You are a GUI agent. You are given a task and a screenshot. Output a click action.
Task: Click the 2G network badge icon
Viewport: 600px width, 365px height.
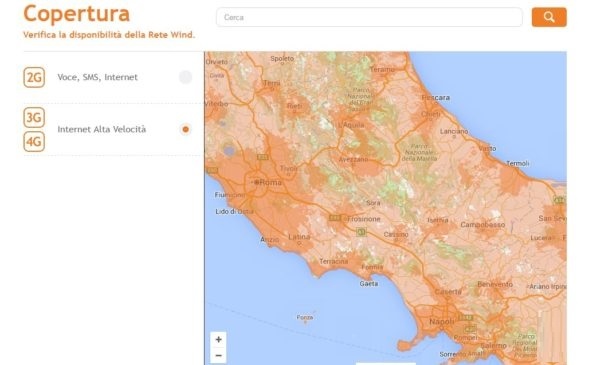34,77
